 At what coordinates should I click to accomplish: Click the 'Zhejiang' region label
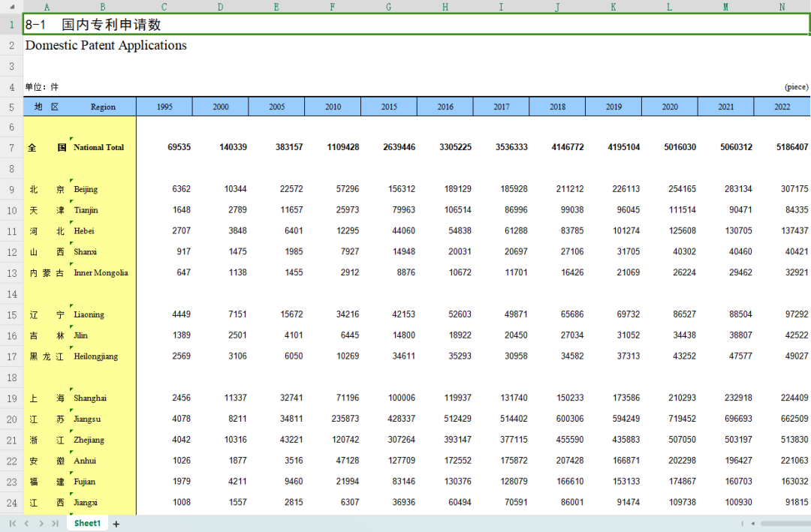[89, 440]
